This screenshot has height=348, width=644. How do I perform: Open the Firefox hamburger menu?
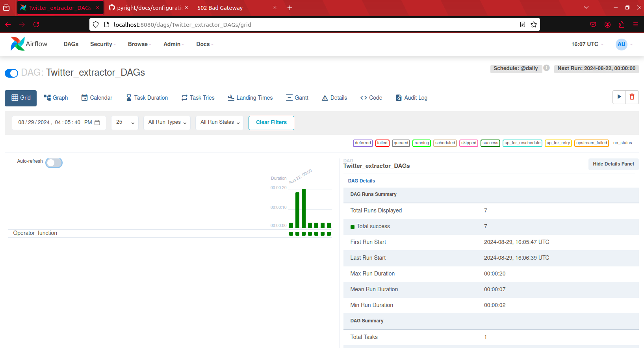[636, 24]
